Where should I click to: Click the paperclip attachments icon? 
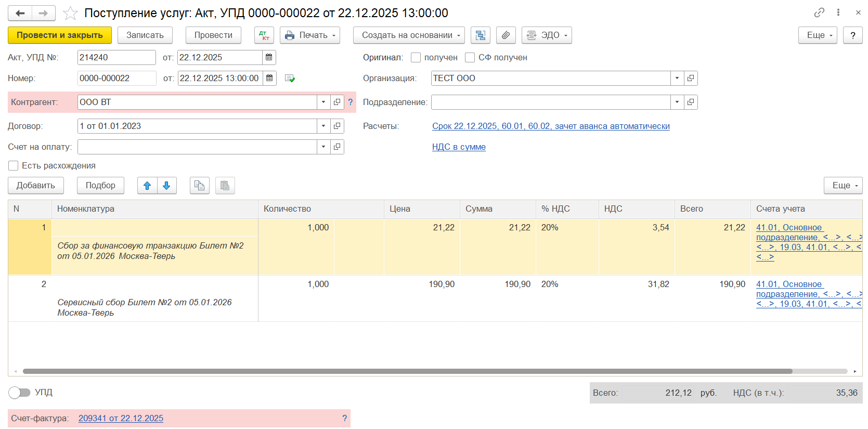tap(506, 35)
